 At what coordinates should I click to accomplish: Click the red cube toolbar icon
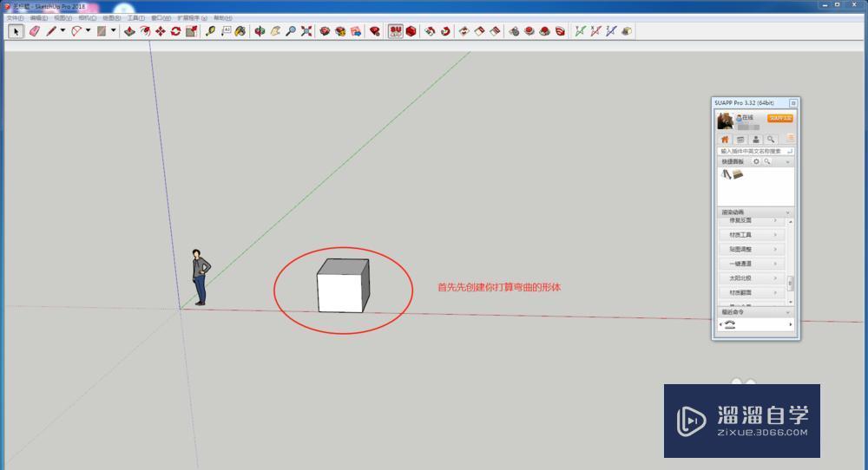(411, 31)
